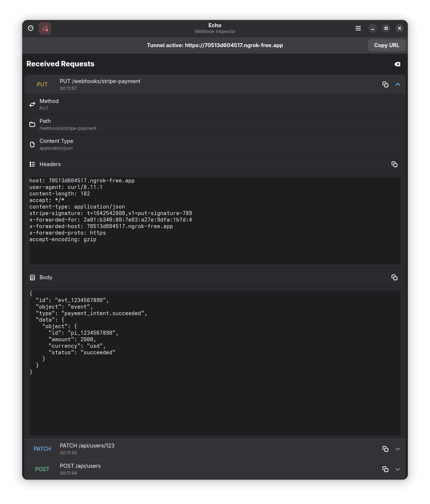430x504 pixels.
Task: Select the PATCH method badge label
Action: 42,449
